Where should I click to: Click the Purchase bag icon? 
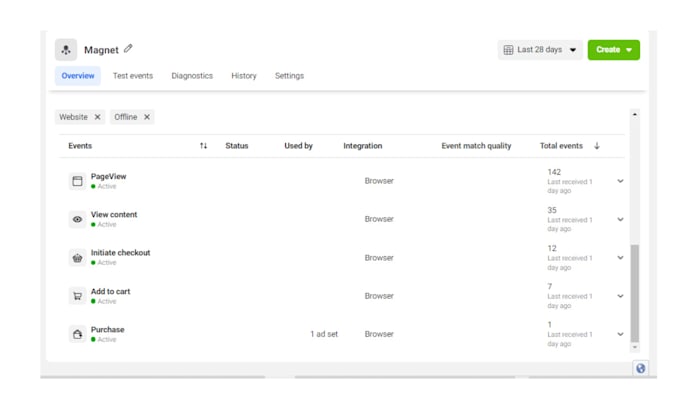[x=77, y=334]
